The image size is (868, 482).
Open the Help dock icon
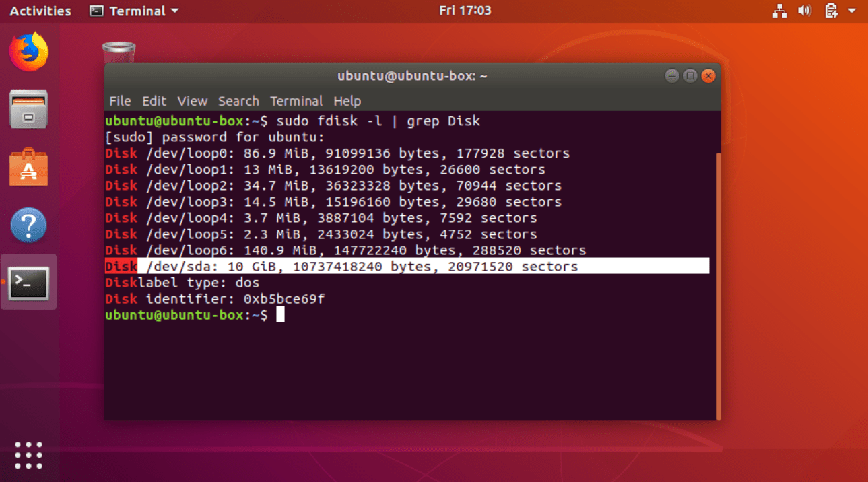click(29, 226)
